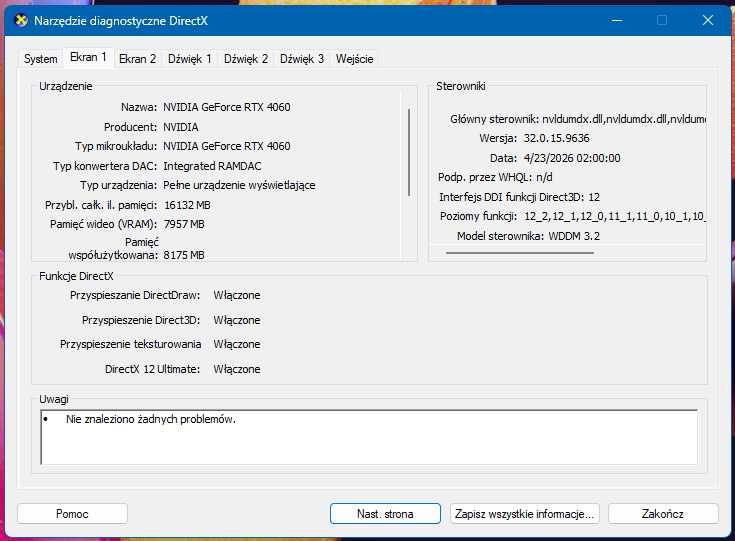Click the Urządzenie panel vertical scrollbar
Viewport: 735px width, 541px height.
[409, 152]
